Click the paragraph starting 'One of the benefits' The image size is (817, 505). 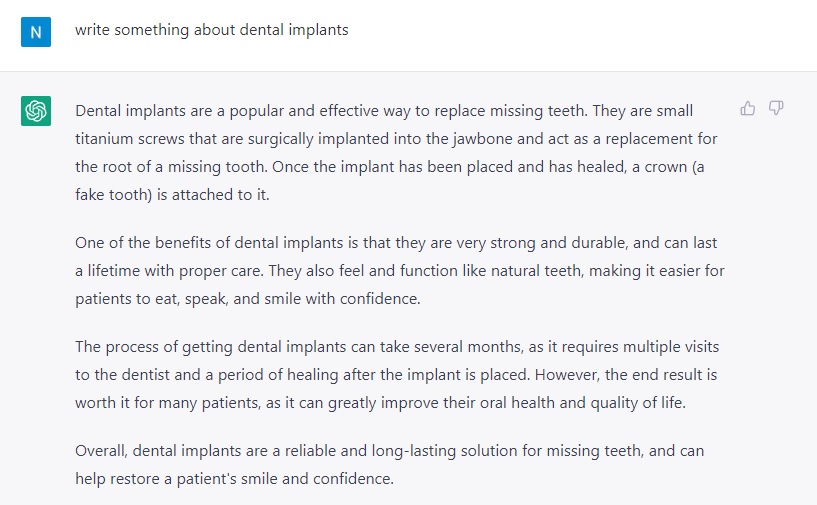point(400,270)
